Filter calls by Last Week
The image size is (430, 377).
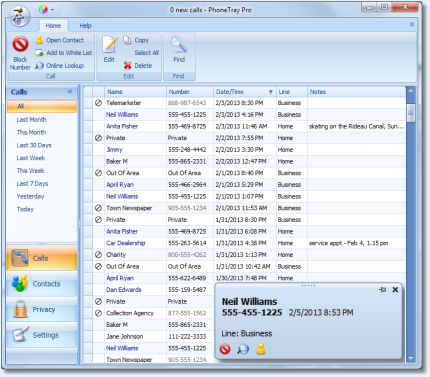pyautogui.click(x=31, y=158)
